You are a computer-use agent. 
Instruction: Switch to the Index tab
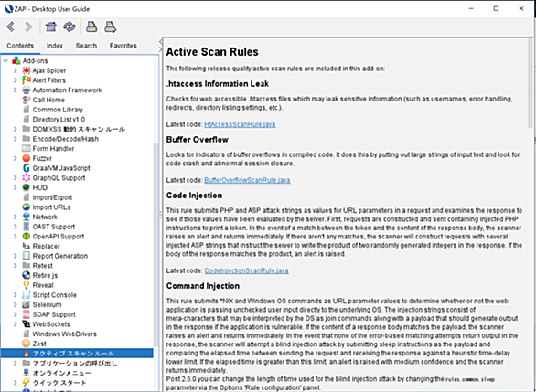pos(55,46)
